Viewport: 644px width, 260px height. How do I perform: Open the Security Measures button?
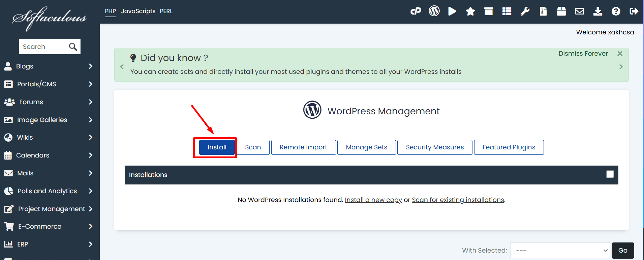(435, 147)
